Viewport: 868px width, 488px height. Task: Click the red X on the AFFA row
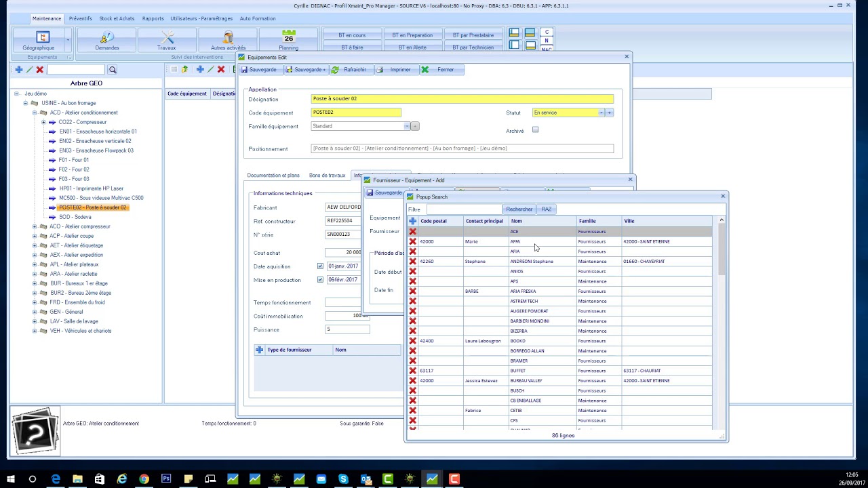tap(412, 241)
